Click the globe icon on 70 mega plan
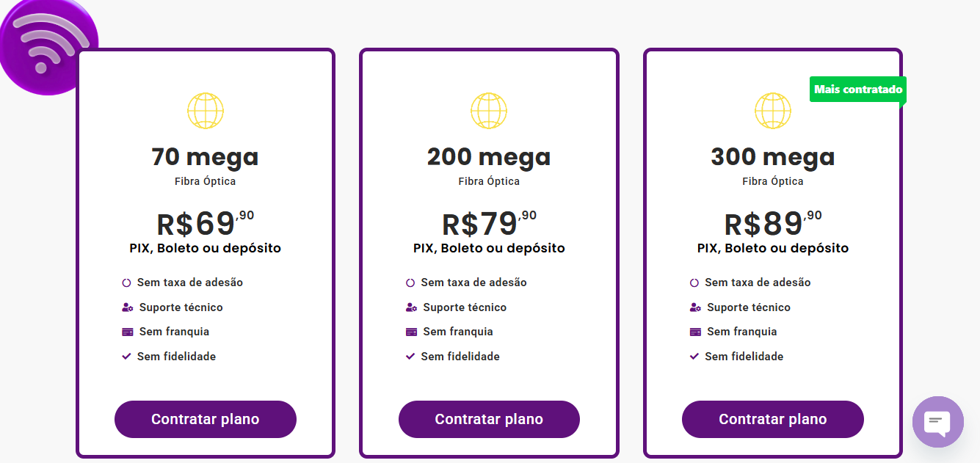 206,111
